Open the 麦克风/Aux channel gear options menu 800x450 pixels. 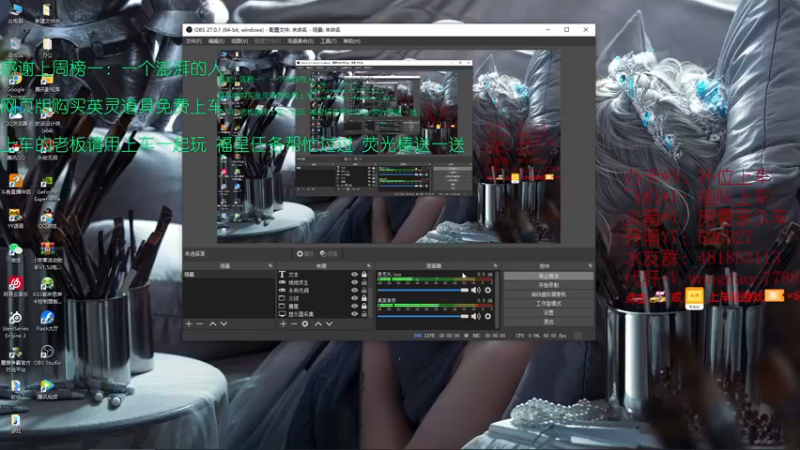click(x=488, y=290)
